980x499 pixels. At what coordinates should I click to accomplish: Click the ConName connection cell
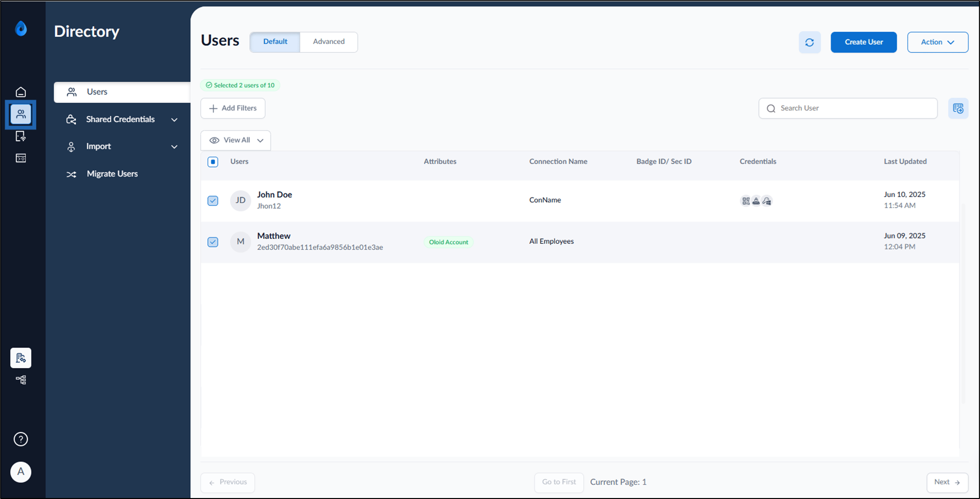point(545,200)
